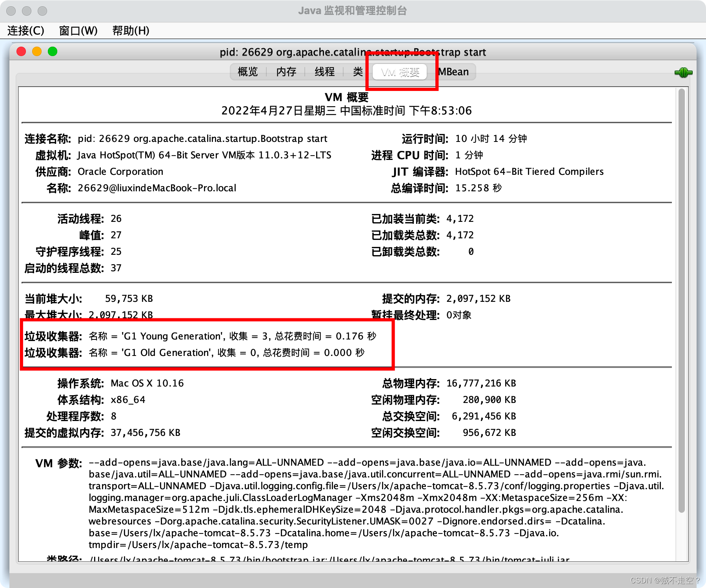The height and width of the screenshot is (588, 706).
Task: Click peak threads value 27
Action: [x=116, y=235]
